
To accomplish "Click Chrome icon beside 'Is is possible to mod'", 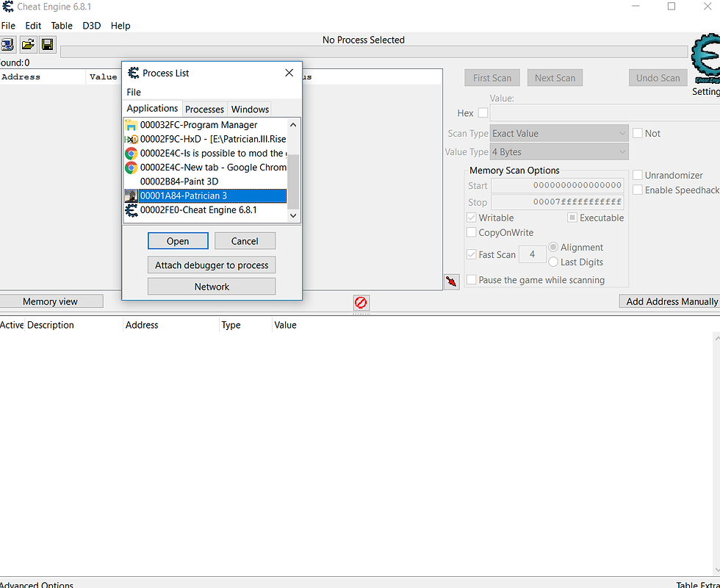I will [x=132, y=154].
